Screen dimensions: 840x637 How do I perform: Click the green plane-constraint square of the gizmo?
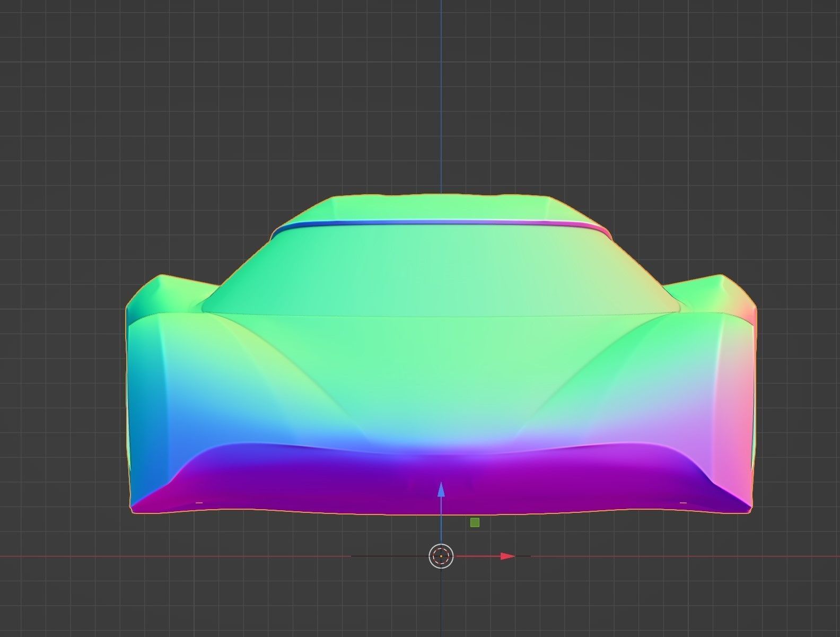click(x=475, y=522)
